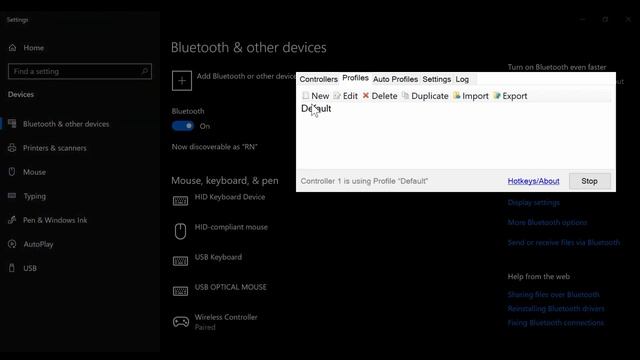
Task: Open the Display settings link
Action: point(533,202)
